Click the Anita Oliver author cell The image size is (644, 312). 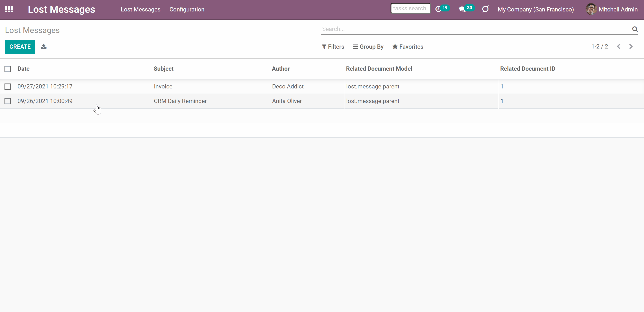(x=287, y=101)
